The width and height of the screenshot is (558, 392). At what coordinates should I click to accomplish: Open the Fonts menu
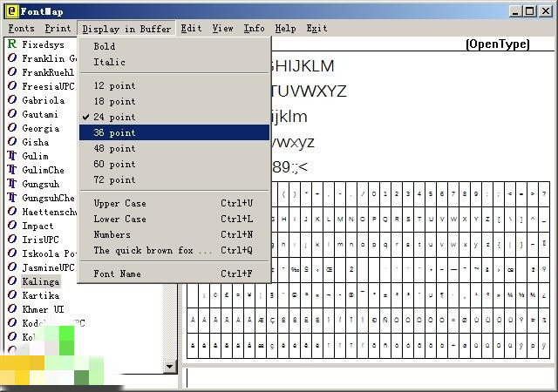[x=21, y=29]
